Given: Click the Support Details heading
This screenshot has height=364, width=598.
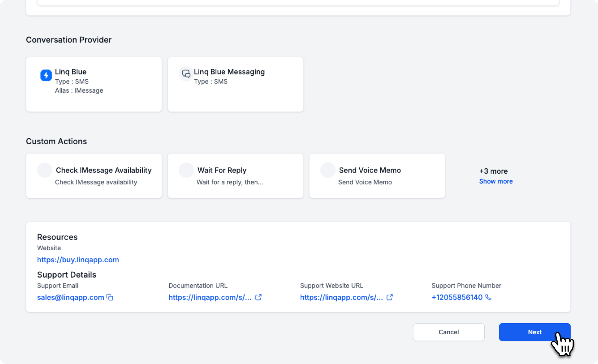Looking at the screenshot, I should pyautogui.click(x=67, y=275).
